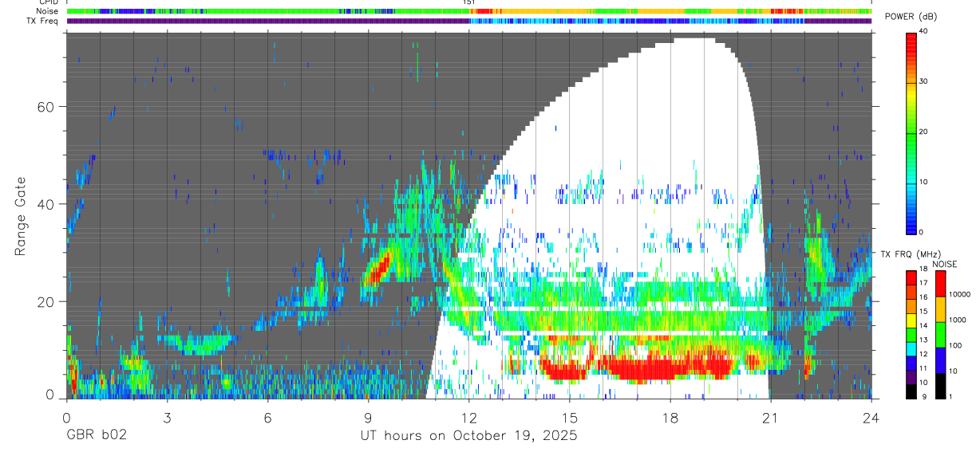Click the '20' label on the power colorbar

[923, 132]
